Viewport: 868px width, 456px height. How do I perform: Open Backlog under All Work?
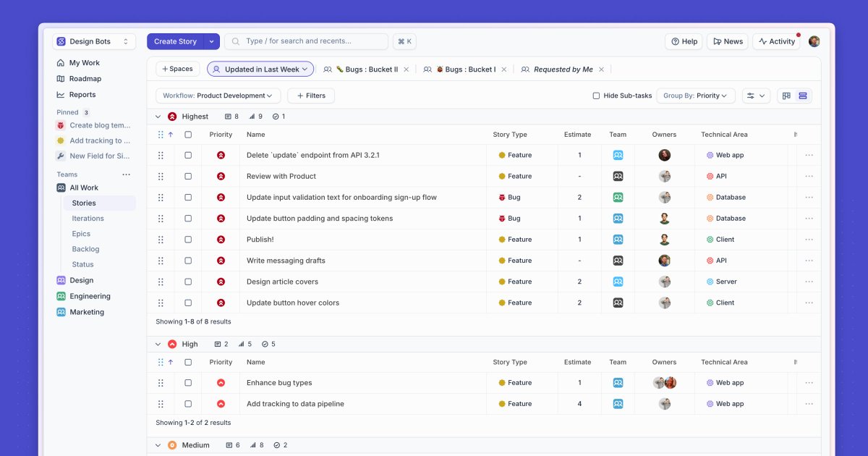pyautogui.click(x=85, y=249)
